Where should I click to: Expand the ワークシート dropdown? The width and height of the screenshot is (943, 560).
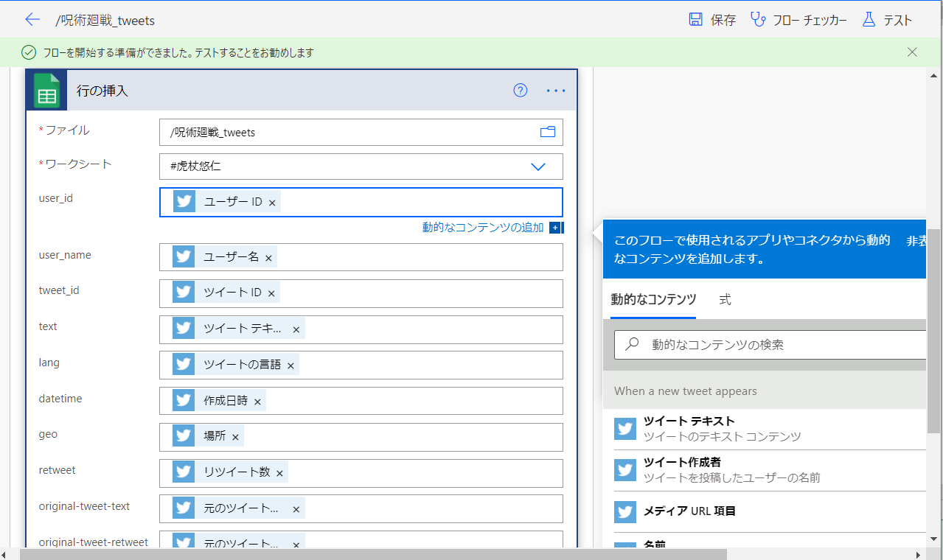tap(538, 167)
